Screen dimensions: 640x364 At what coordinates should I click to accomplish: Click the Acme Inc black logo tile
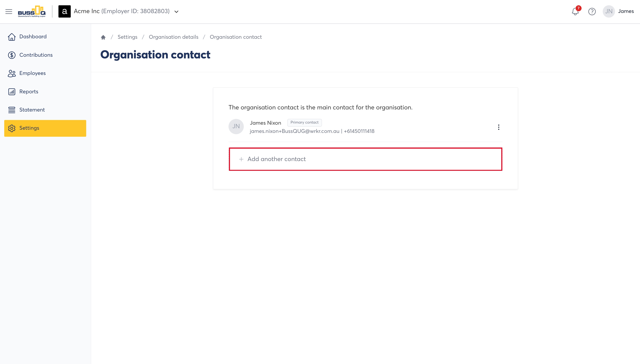click(x=65, y=11)
